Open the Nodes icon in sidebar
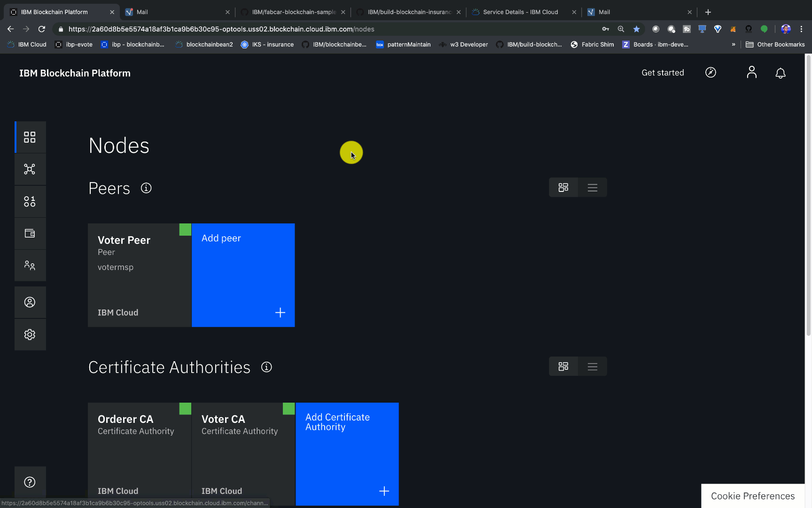The height and width of the screenshot is (508, 812). tap(30, 137)
